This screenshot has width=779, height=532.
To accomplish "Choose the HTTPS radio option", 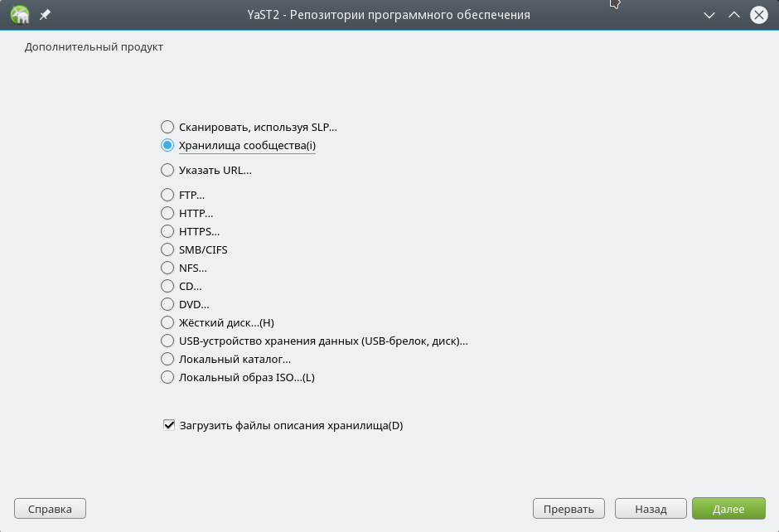I will coord(167,231).
